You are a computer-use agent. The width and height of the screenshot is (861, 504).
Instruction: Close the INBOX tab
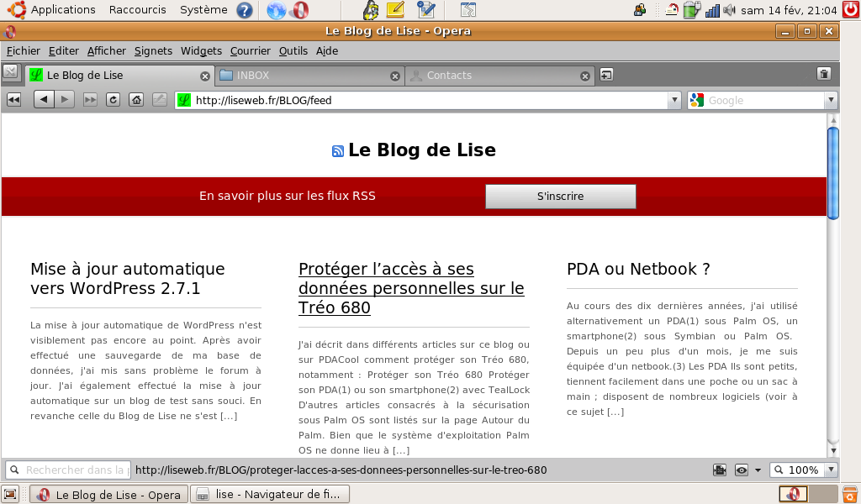tap(395, 76)
